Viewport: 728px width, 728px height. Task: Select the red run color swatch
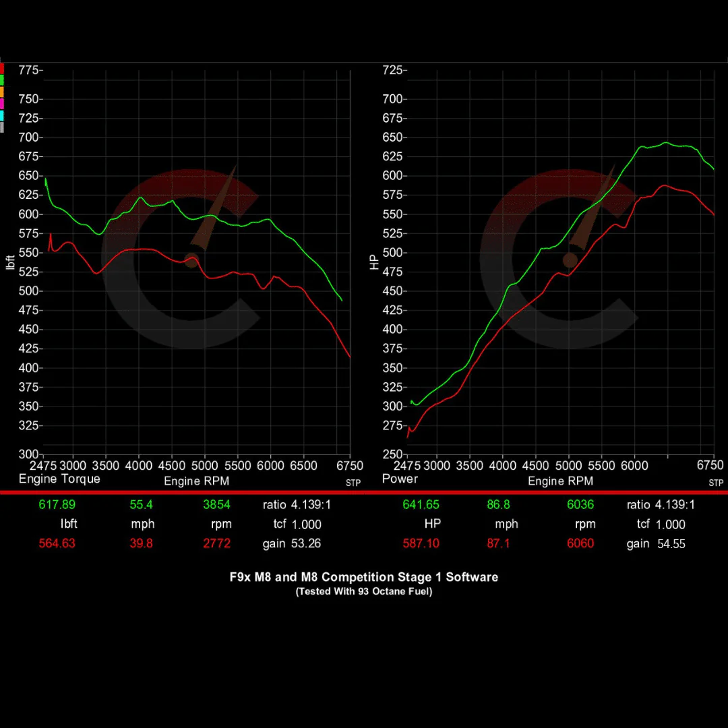point(2,69)
